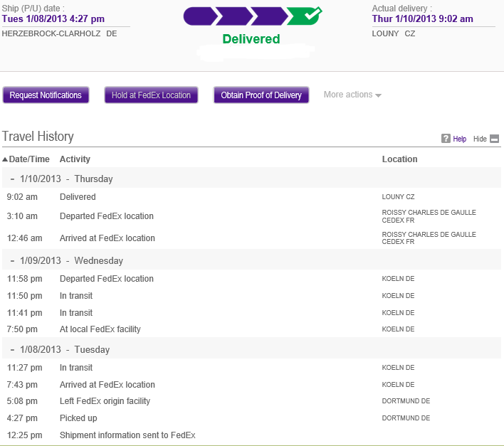Click the green delivered checkmark step
Screen dimensions: 504x446
point(304,16)
